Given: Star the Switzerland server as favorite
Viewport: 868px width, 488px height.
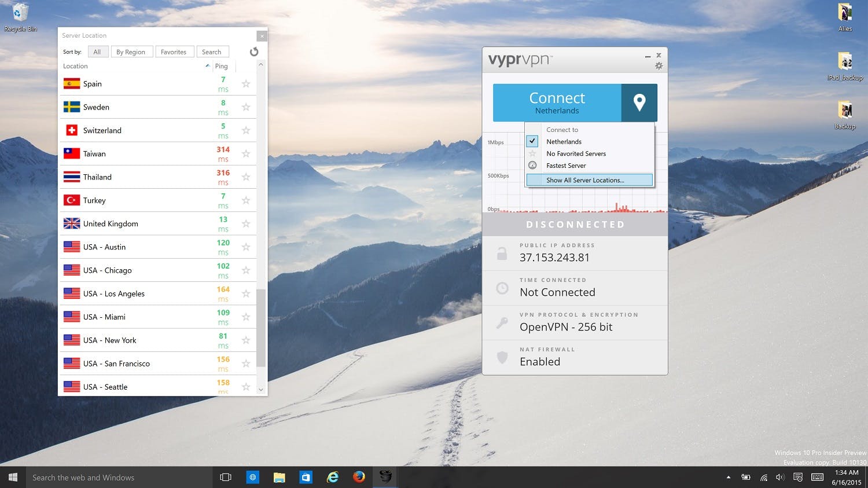Looking at the screenshot, I should (x=246, y=130).
